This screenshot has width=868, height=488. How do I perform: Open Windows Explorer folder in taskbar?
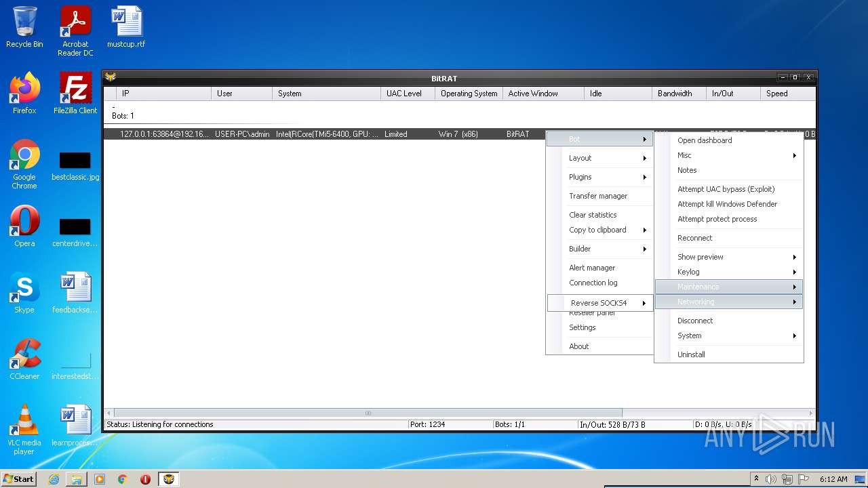77,479
